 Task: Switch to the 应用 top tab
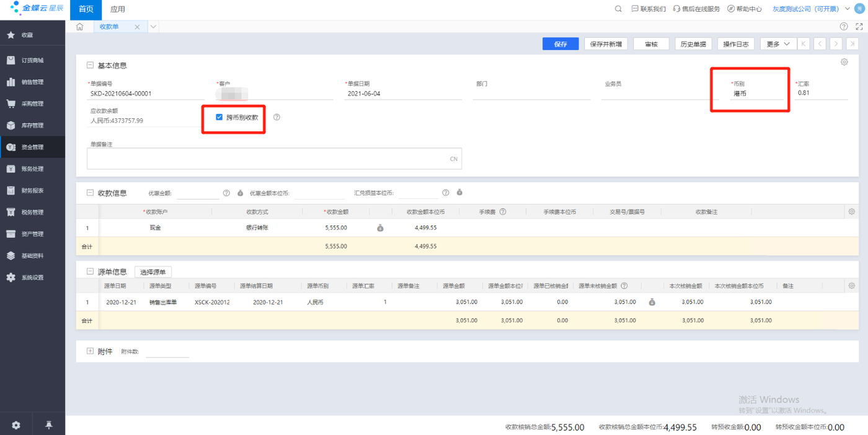tap(118, 9)
